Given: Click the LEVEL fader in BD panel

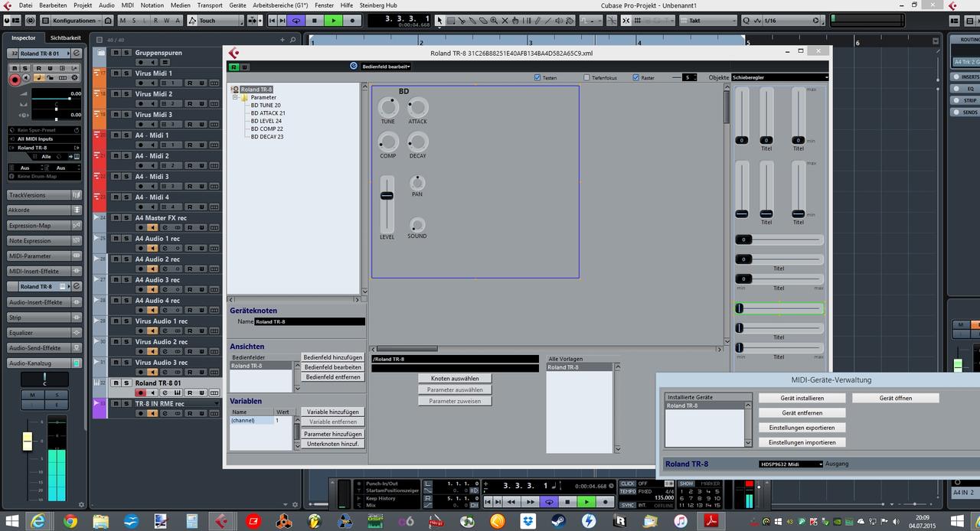Looking at the screenshot, I should point(387,196).
